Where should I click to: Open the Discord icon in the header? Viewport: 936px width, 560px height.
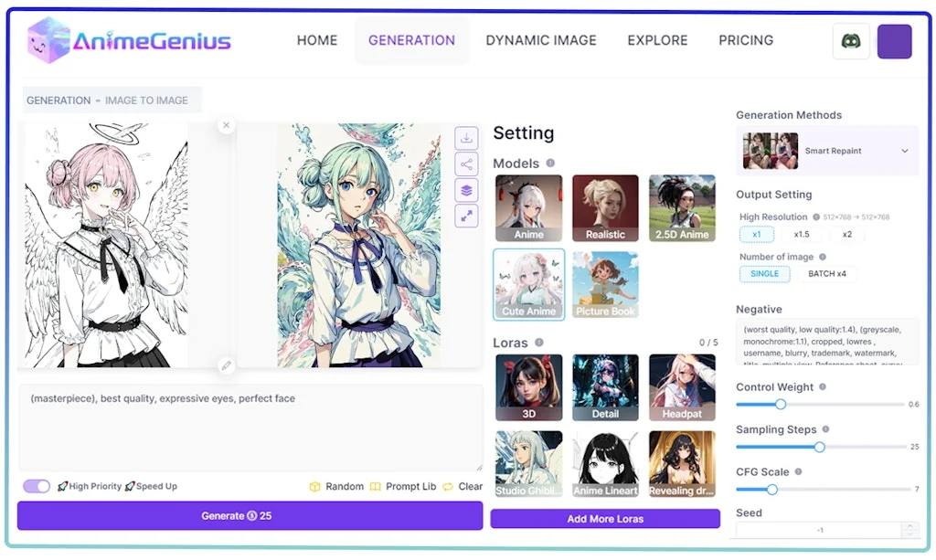tap(850, 41)
